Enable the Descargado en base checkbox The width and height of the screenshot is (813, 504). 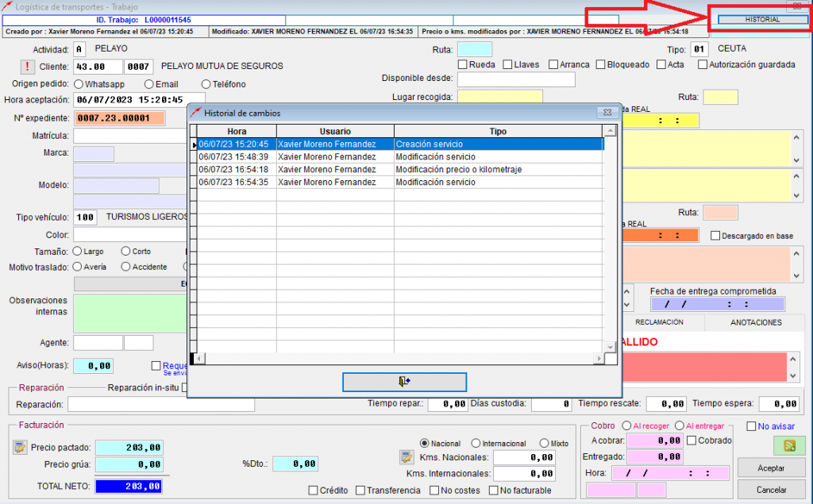click(x=715, y=236)
